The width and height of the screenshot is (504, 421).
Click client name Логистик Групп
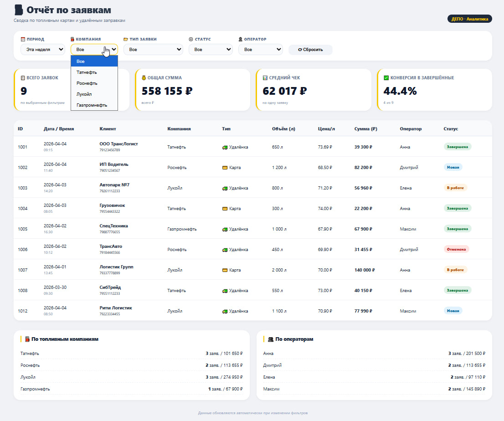pos(116,267)
